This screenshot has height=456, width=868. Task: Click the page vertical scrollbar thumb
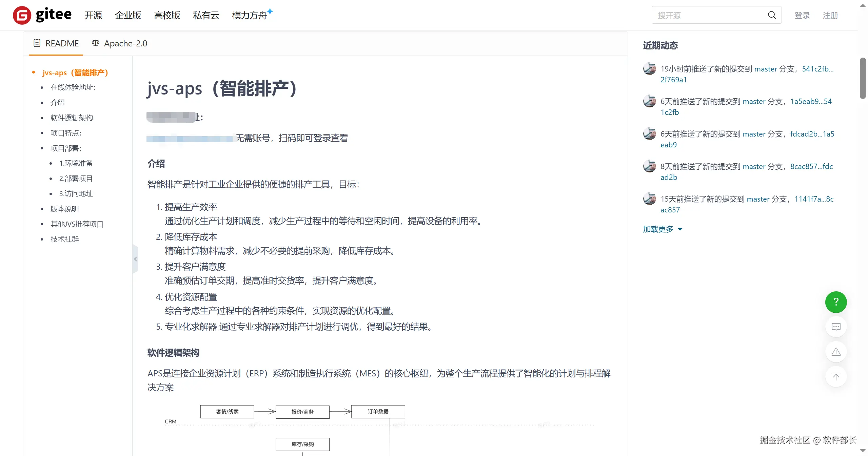tap(863, 78)
